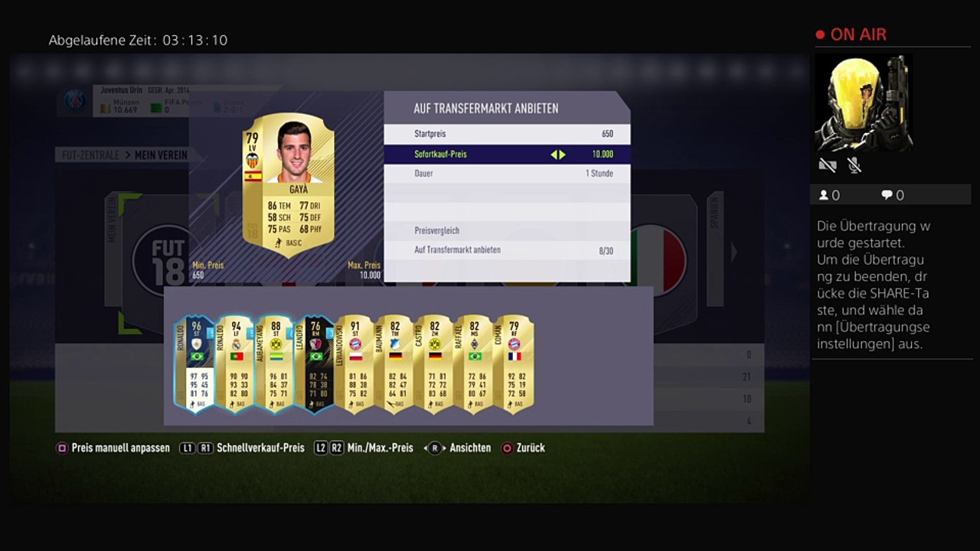Choose Auf Transfermarkt anbieten entry
Image resolution: width=980 pixels, height=551 pixels.
(507, 250)
